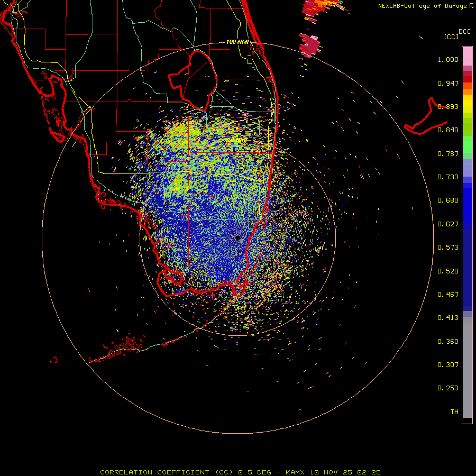Viewport: 476px width, 476px height.
Task: Click the 0.733 scale value
Action: point(448,177)
